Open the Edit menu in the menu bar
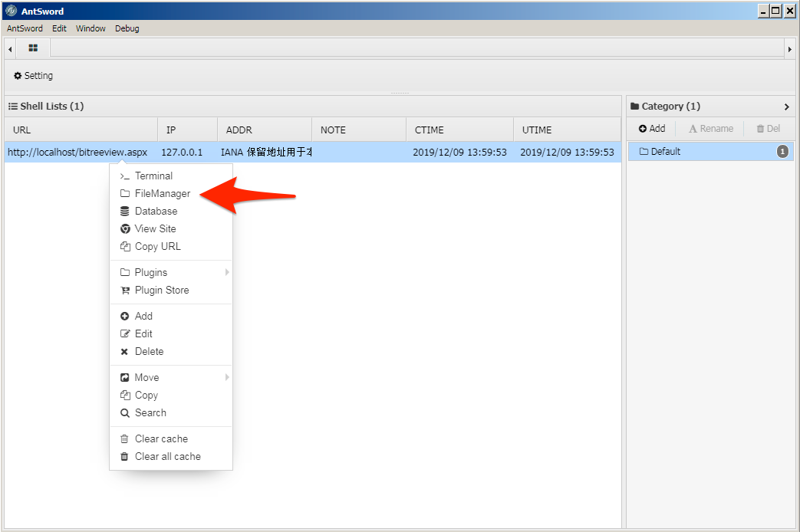Image resolution: width=800 pixels, height=532 pixels. (x=59, y=28)
